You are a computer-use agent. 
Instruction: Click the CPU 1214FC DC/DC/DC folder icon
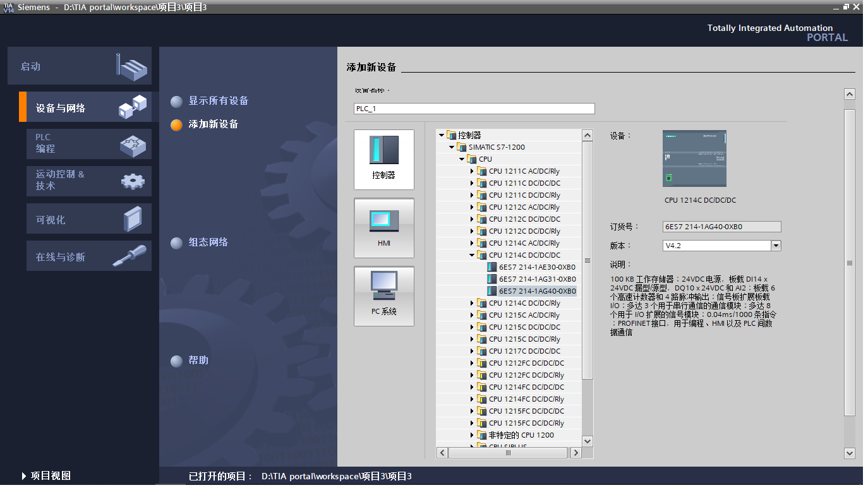pos(481,387)
